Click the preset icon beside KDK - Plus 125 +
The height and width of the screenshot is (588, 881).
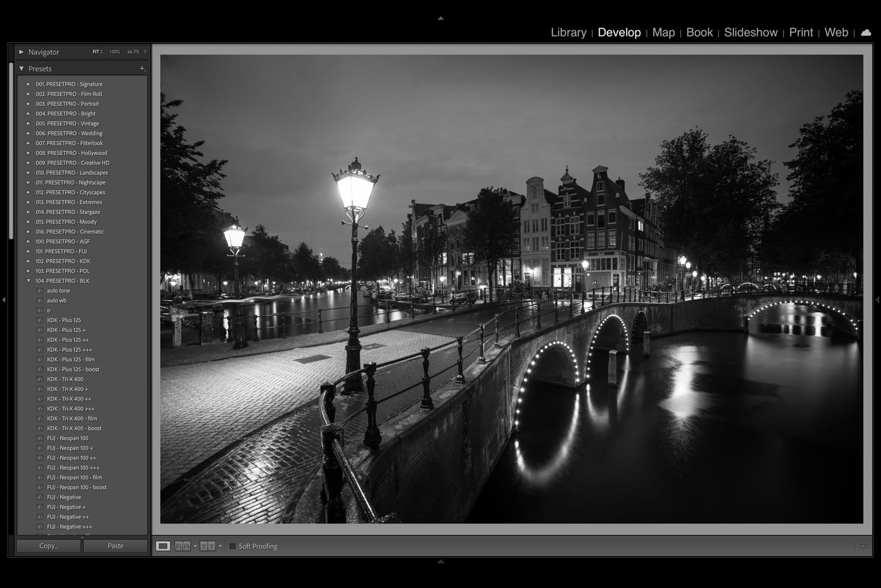coord(40,330)
